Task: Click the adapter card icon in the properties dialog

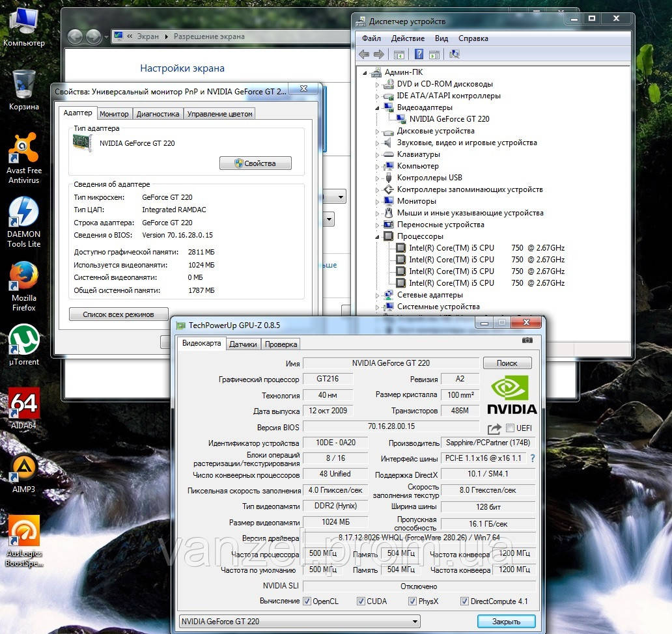Action: 83,143
